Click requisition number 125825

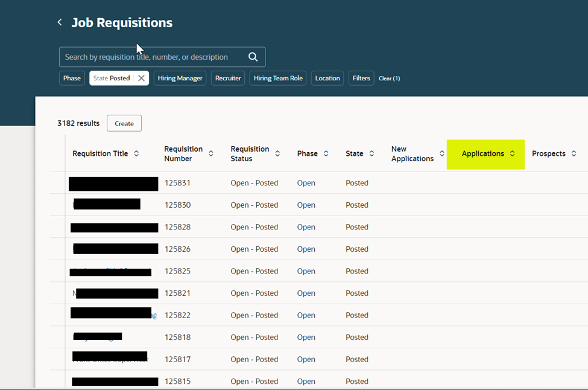177,271
